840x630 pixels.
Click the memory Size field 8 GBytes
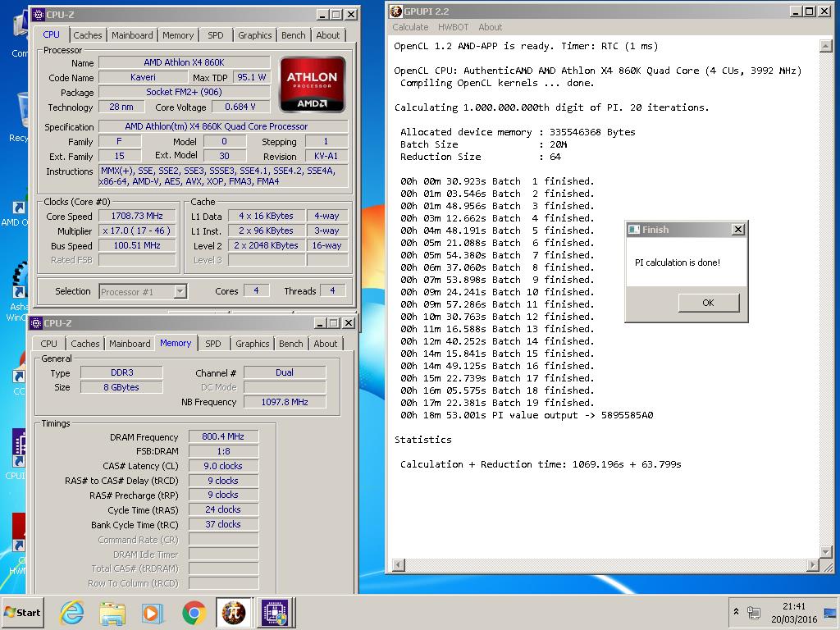coord(121,387)
